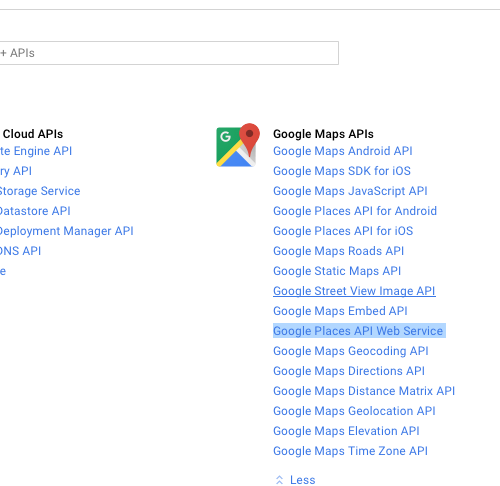This screenshot has width=500, height=486.
Task: Open Google Maps Geocoding API link
Action: (x=351, y=351)
